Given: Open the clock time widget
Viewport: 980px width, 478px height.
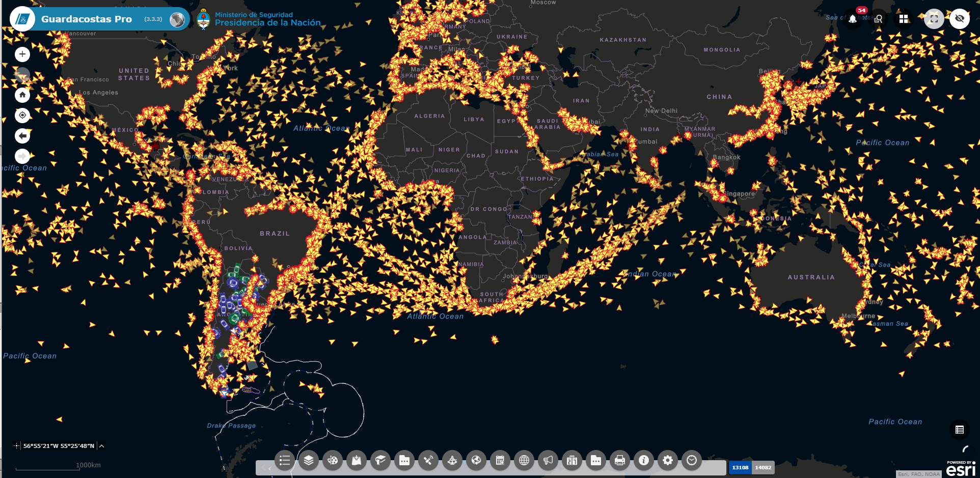Looking at the screenshot, I should click(691, 460).
